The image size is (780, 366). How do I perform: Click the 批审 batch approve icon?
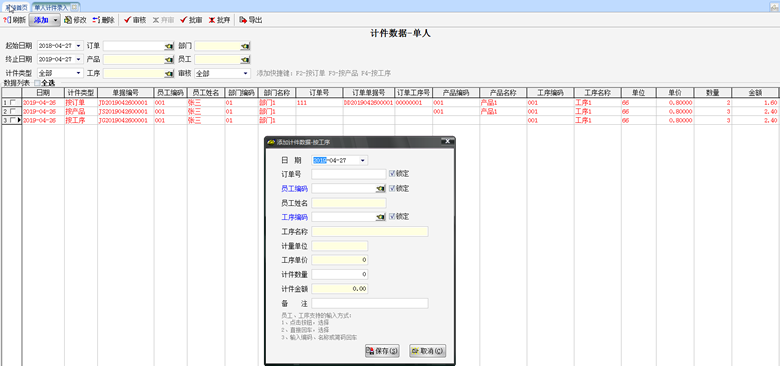pyautogui.click(x=184, y=20)
